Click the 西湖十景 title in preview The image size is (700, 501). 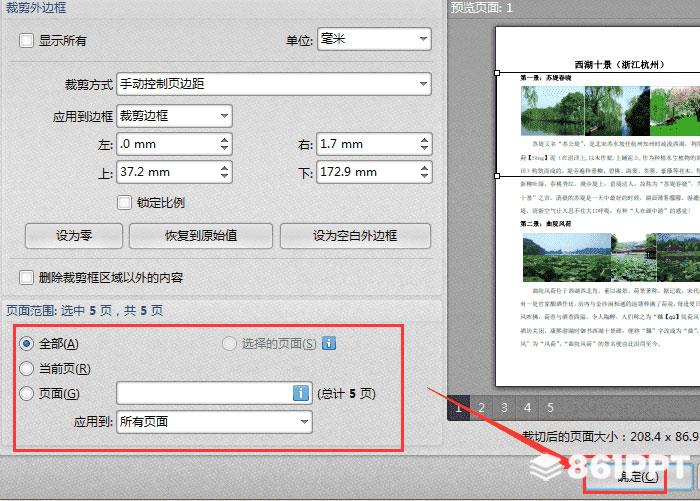[619, 65]
